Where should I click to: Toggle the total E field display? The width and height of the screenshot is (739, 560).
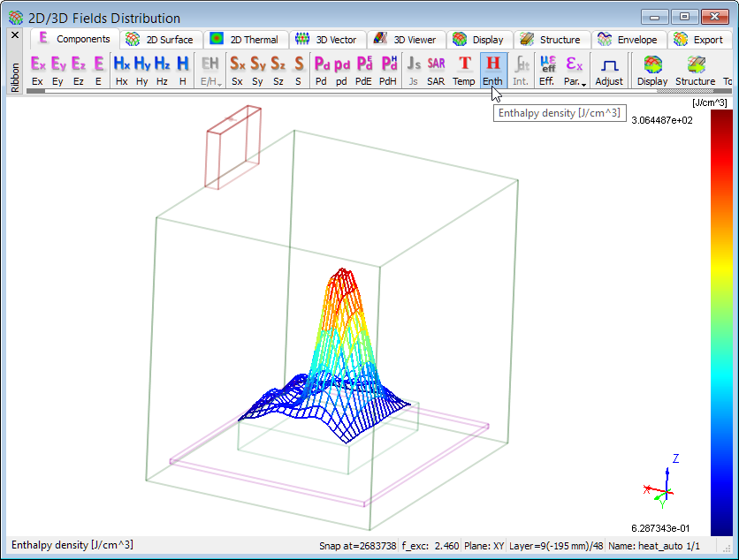[99, 70]
